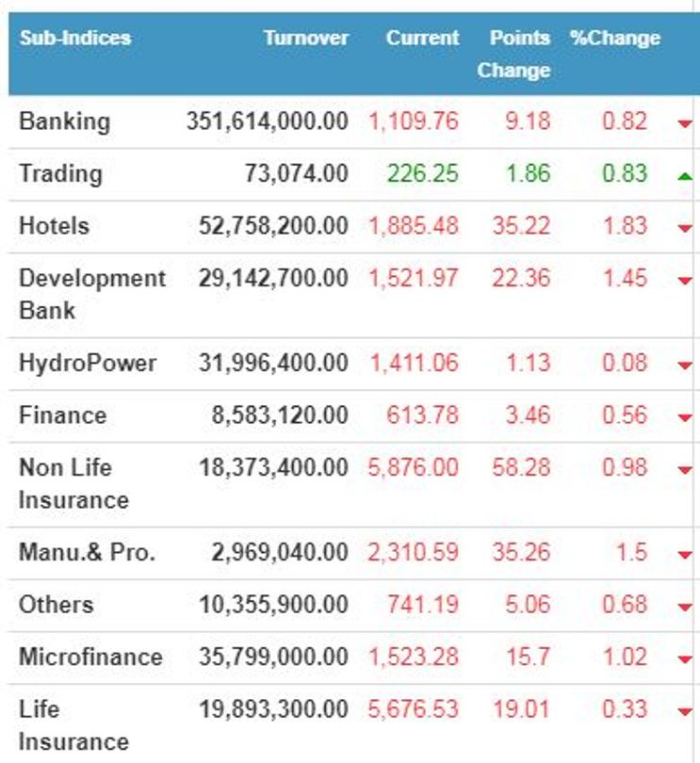Click the down arrow beside Development Bank
Viewport: 700px width, 763px height.
point(684,281)
